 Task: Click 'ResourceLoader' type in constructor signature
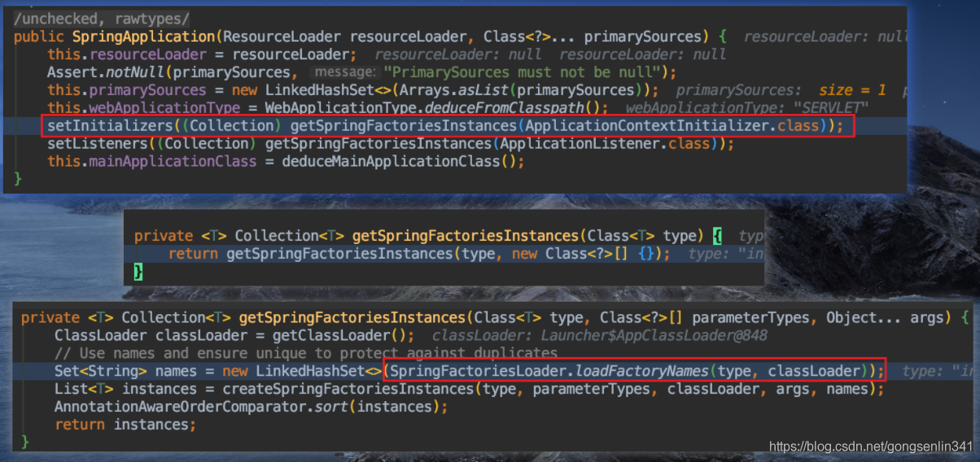(282, 37)
